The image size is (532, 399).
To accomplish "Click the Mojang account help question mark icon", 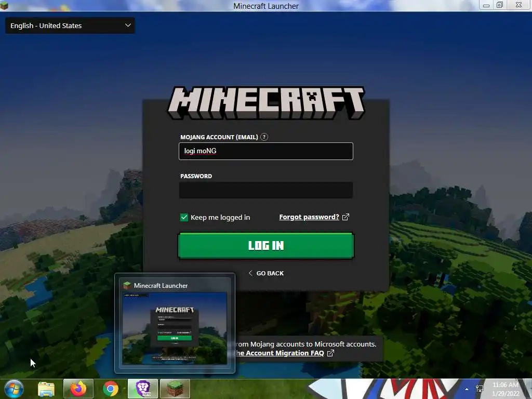I will (264, 137).
